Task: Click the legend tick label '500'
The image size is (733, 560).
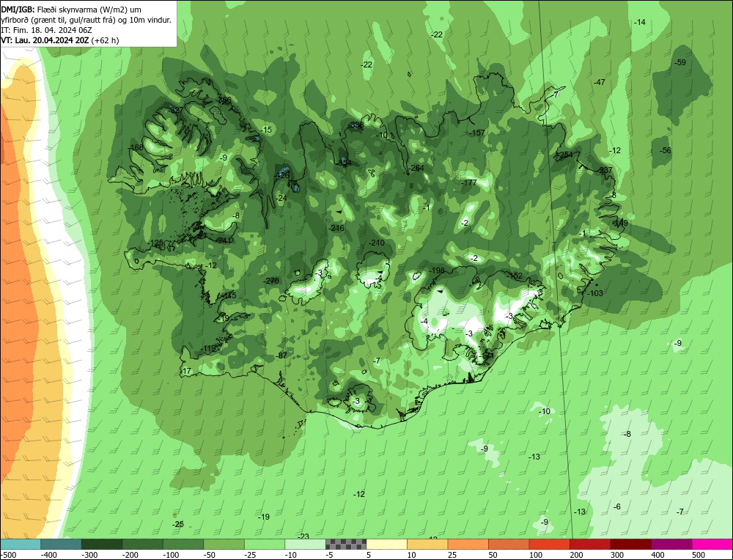Action: 698,555
